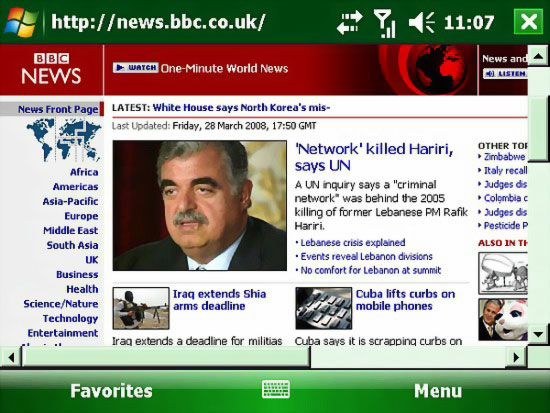Click the Last Updated date line
The height and width of the screenshot is (413, 550).
click(214, 126)
